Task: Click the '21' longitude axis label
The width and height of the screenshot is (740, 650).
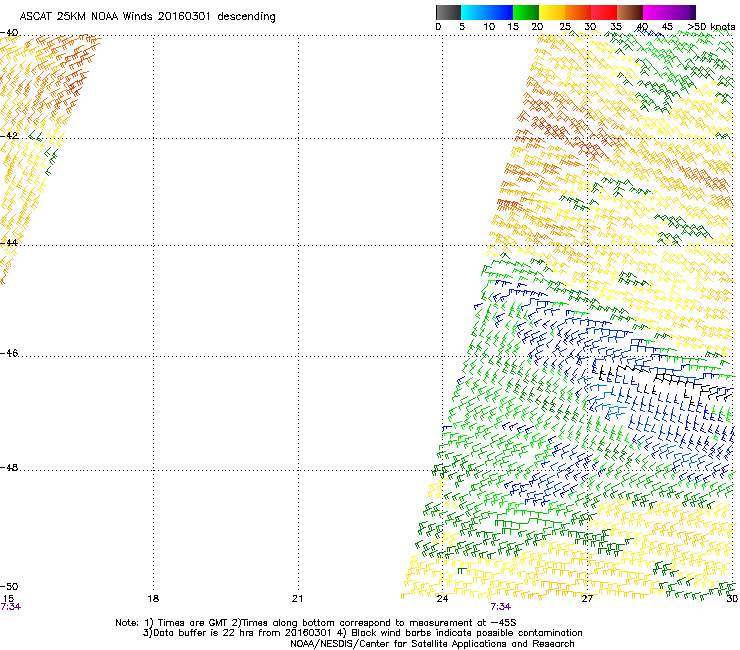Action: click(297, 599)
